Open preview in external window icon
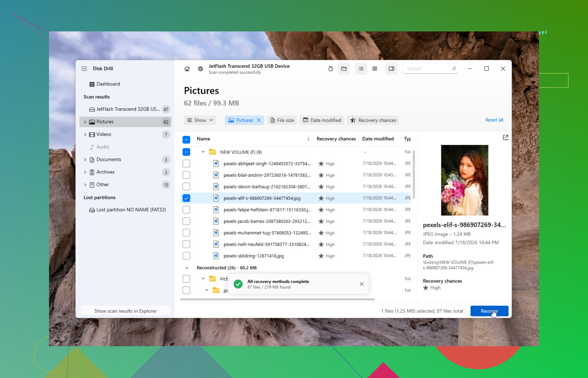 [505, 137]
